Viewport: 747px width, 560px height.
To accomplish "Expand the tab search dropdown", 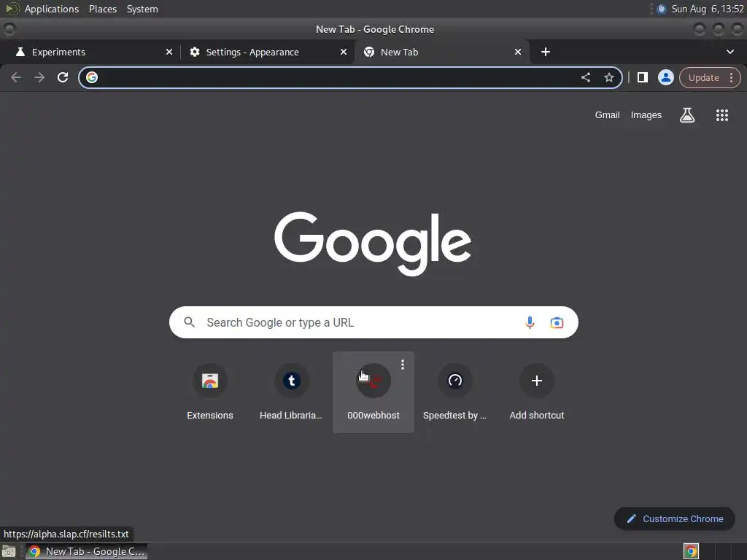I will click(x=729, y=52).
